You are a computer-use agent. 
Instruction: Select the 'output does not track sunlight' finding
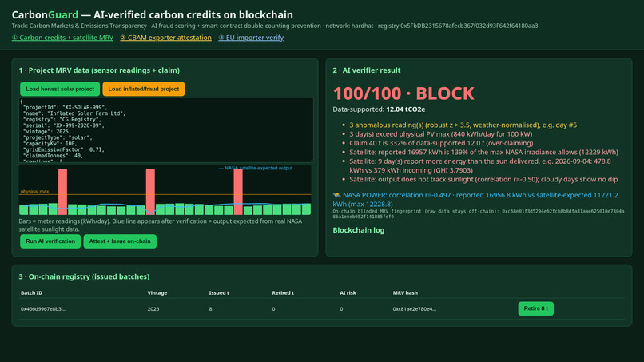(x=483, y=179)
